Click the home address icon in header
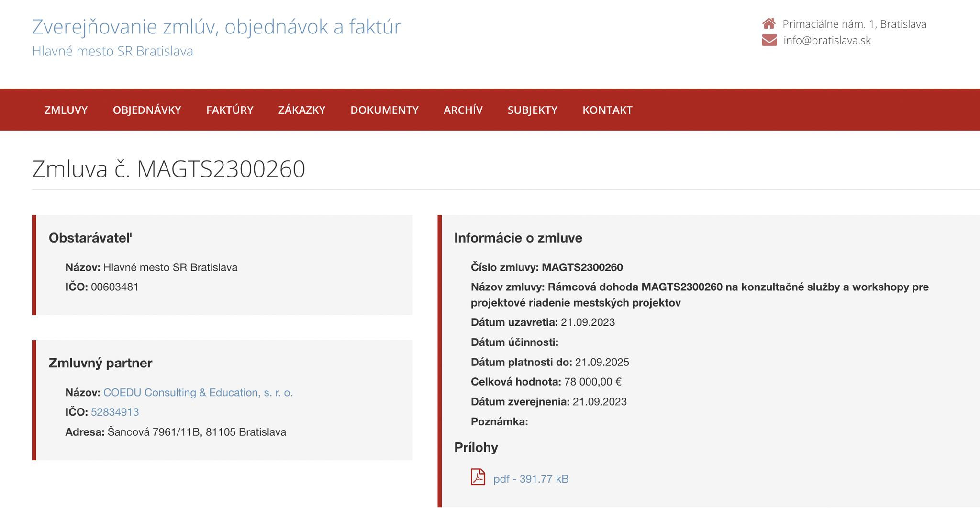This screenshot has width=980, height=508. 769,23
